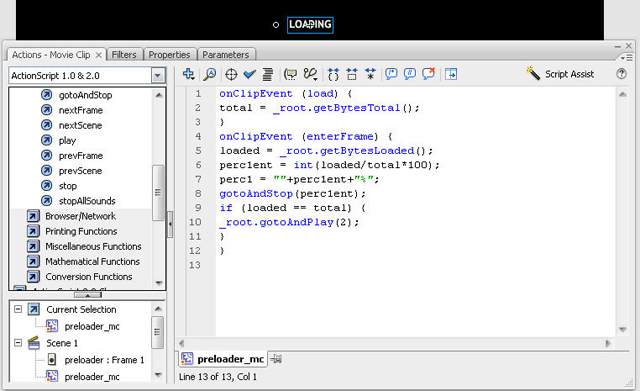Close the Actions - Movie Clip tab
This screenshot has height=391, width=640.
98,55
